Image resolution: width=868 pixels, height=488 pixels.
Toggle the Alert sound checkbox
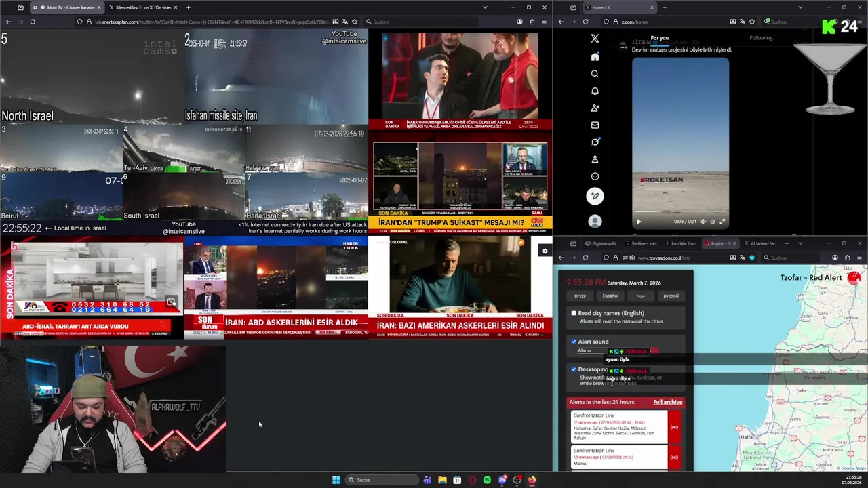coord(574,342)
